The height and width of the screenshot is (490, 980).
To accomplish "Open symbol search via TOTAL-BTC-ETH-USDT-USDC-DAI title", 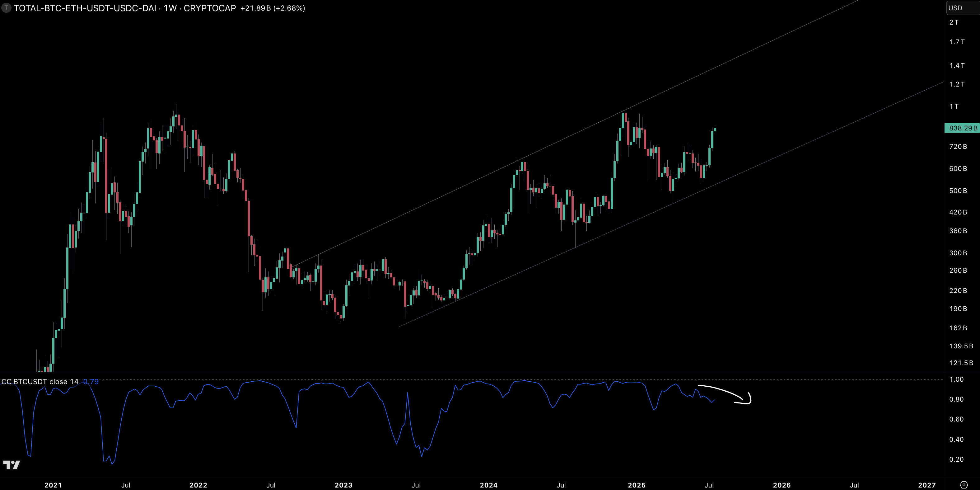I will pos(85,8).
